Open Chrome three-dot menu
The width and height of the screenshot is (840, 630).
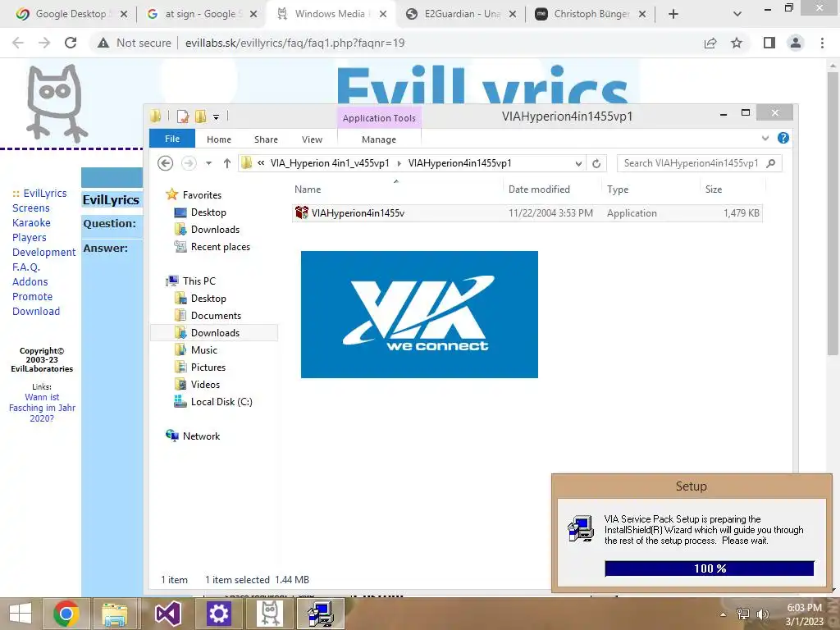[x=822, y=43]
